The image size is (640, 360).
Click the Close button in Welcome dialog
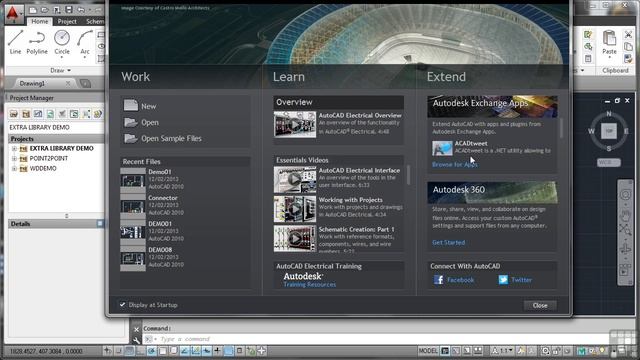[540, 305]
